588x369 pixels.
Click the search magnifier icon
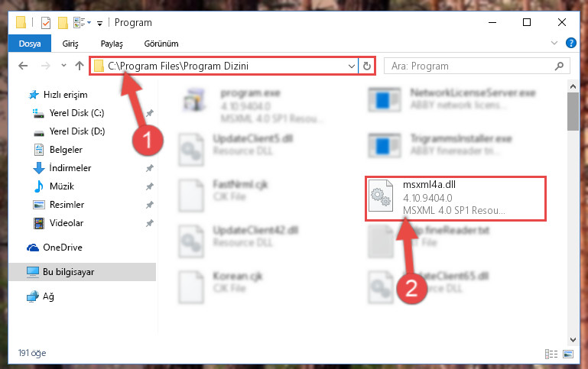(559, 66)
